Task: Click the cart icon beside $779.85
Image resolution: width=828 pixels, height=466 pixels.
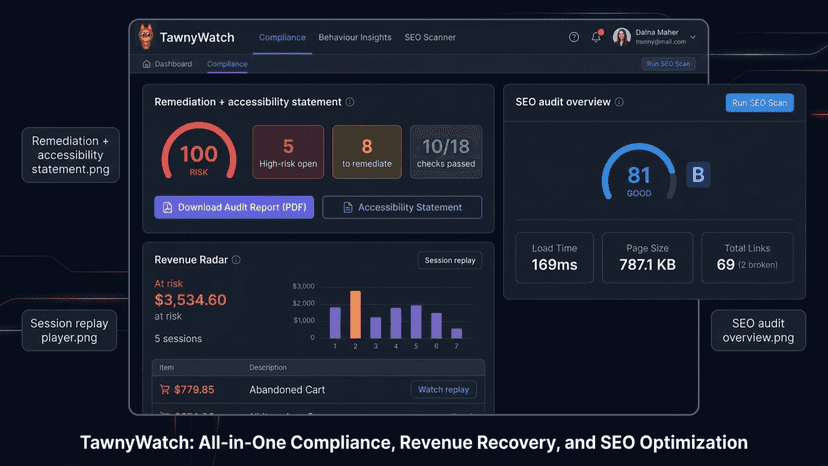Action: [165, 389]
